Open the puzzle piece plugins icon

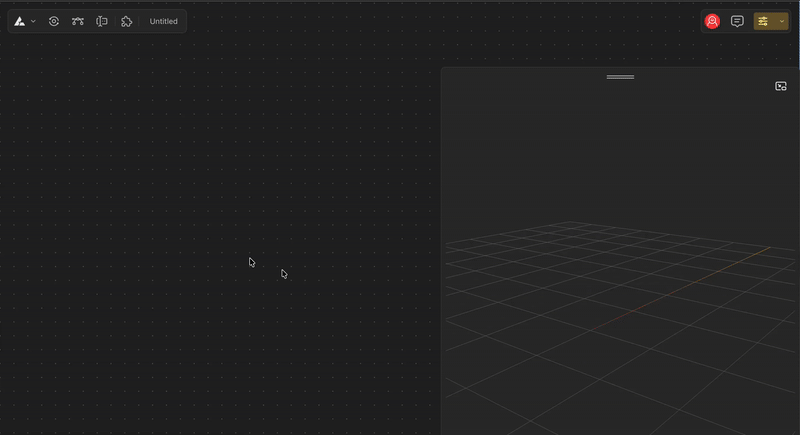126,21
